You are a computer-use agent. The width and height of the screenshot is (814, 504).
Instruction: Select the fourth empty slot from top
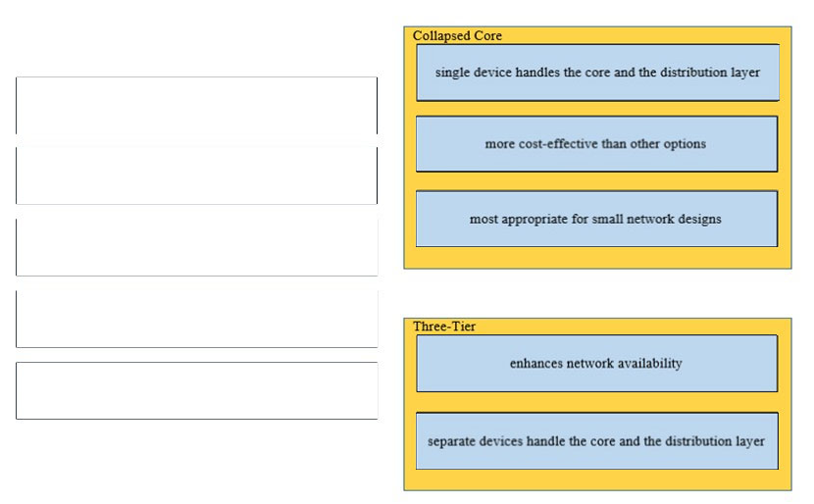(x=196, y=319)
